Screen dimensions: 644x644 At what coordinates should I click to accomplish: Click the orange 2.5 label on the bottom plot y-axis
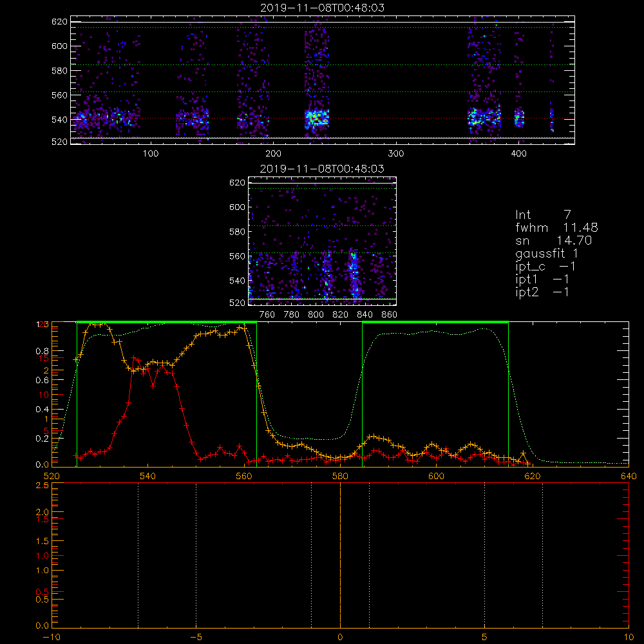43,486
